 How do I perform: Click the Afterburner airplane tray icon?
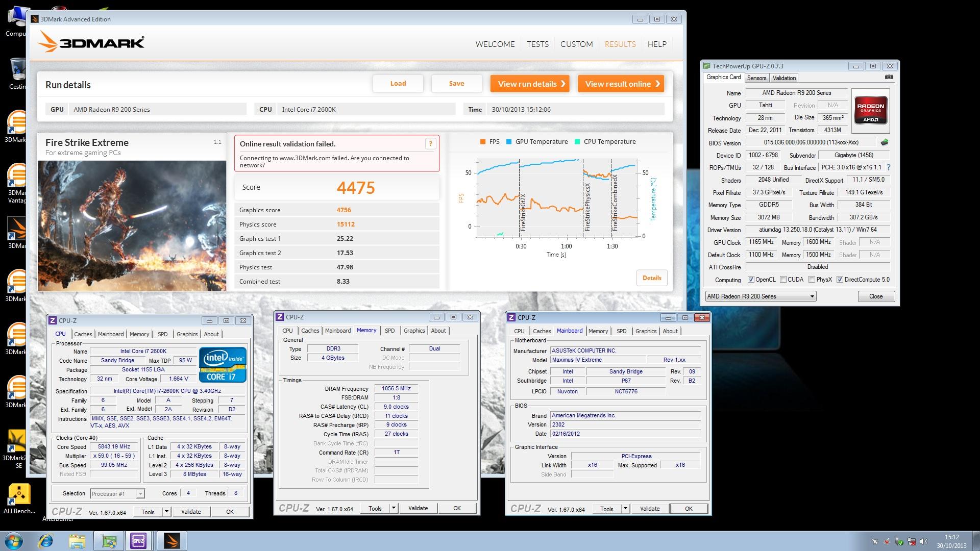(874, 541)
